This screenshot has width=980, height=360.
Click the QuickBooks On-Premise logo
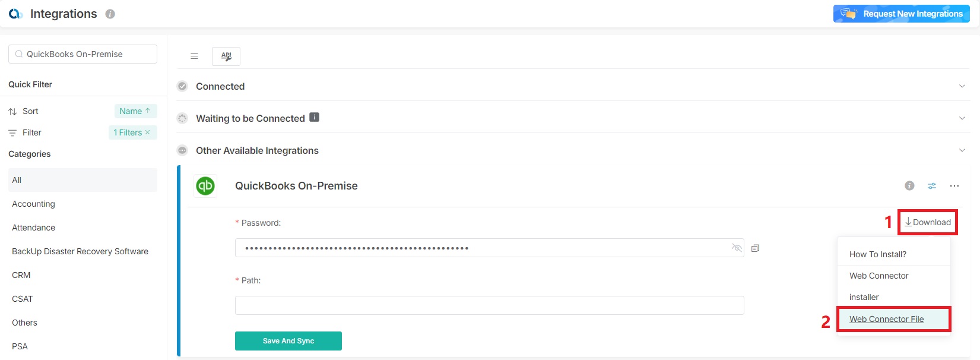(205, 186)
